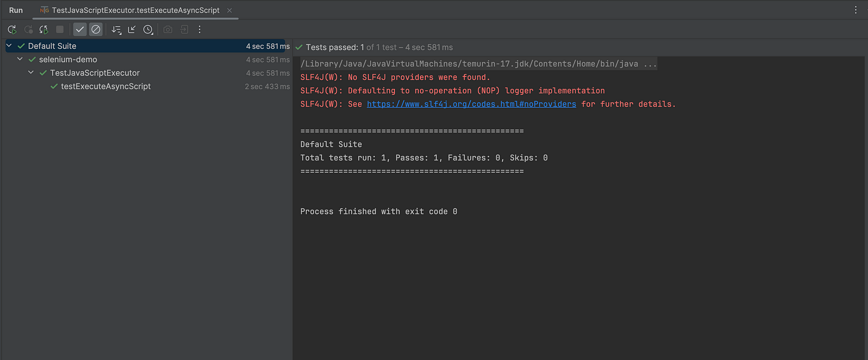Open Test History clock icon
The height and width of the screenshot is (360, 868).
tap(148, 29)
